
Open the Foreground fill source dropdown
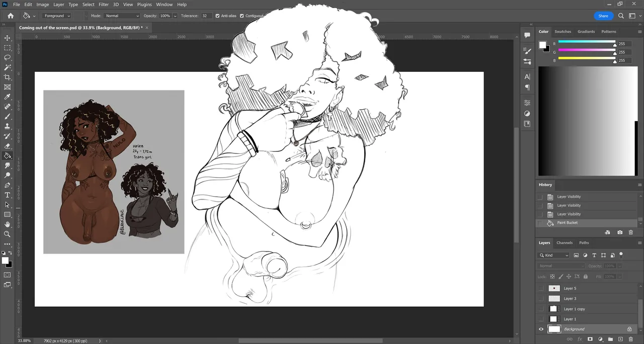click(56, 16)
